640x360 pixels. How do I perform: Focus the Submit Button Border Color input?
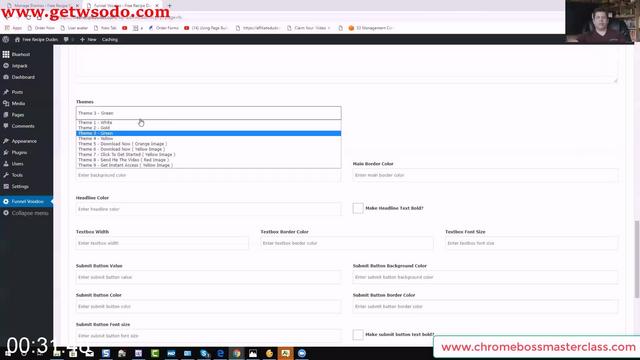(485, 307)
